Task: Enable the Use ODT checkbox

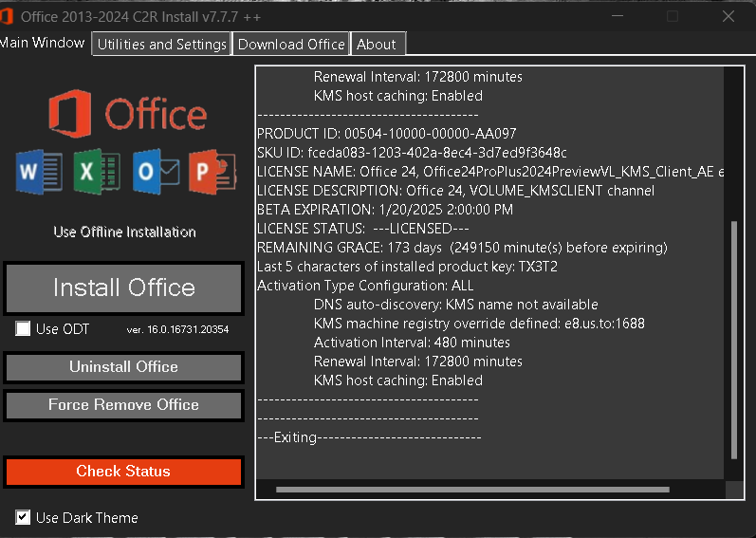Action: (x=23, y=328)
